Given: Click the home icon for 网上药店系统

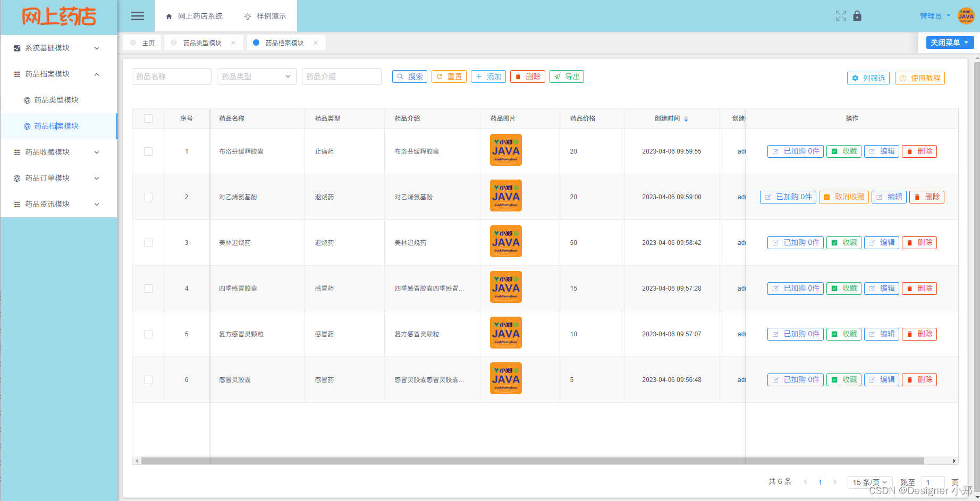Looking at the screenshot, I should pyautogui.click(x=169, y=16).
